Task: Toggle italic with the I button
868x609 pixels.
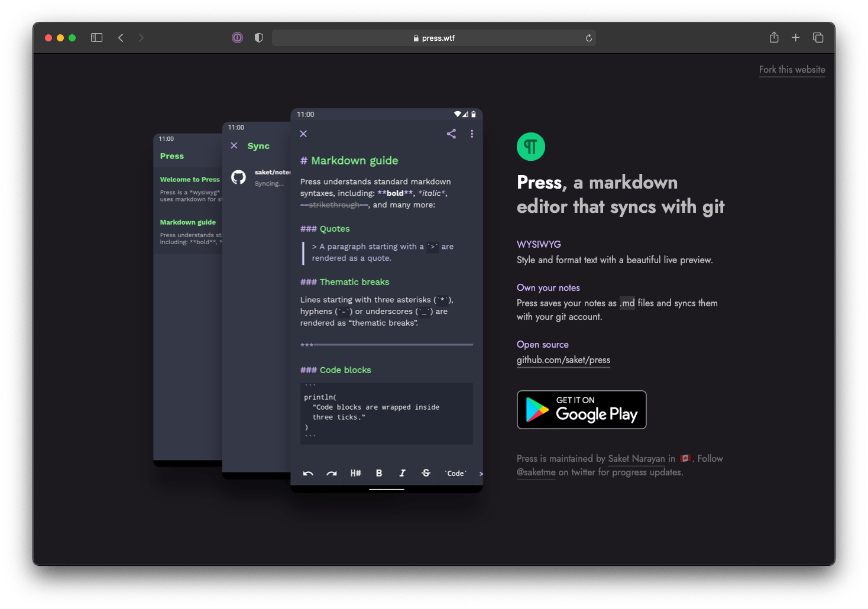Action: pos(402,473)
